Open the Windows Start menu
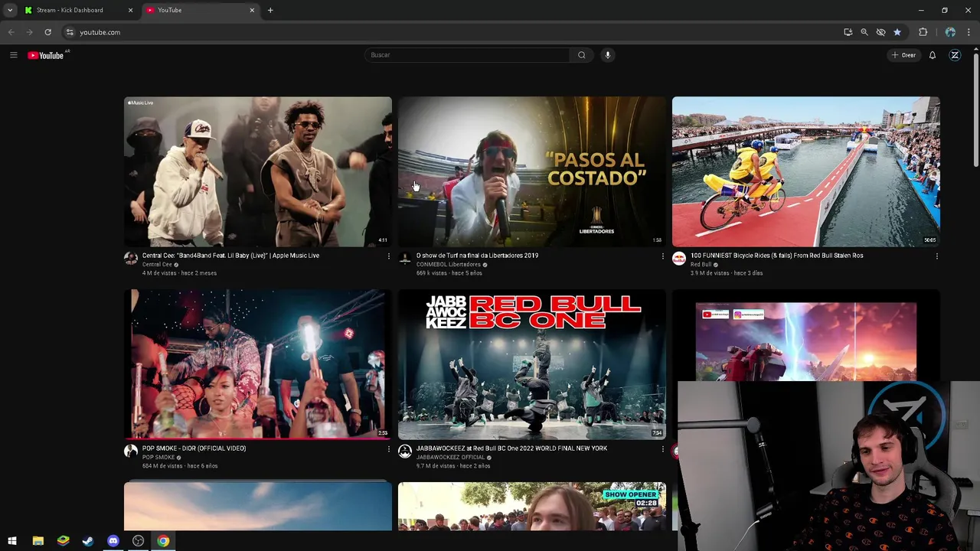The width and height of the screenshot is (980, 551). (x=12, y=541)
